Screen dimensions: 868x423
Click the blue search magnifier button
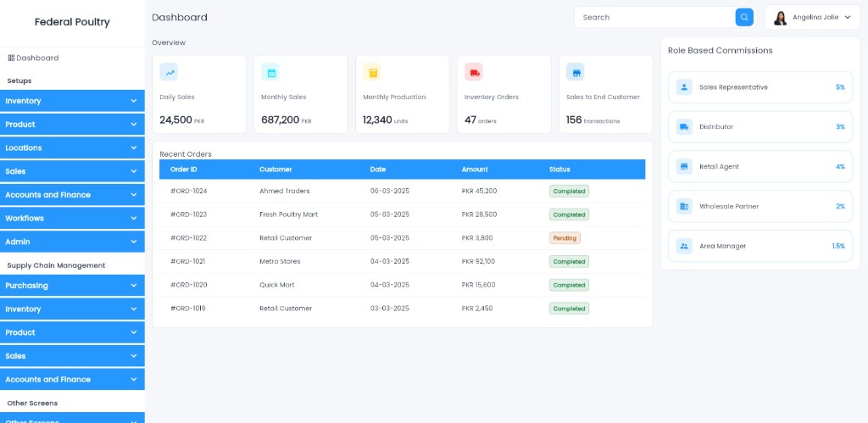(x=744, y=17)
